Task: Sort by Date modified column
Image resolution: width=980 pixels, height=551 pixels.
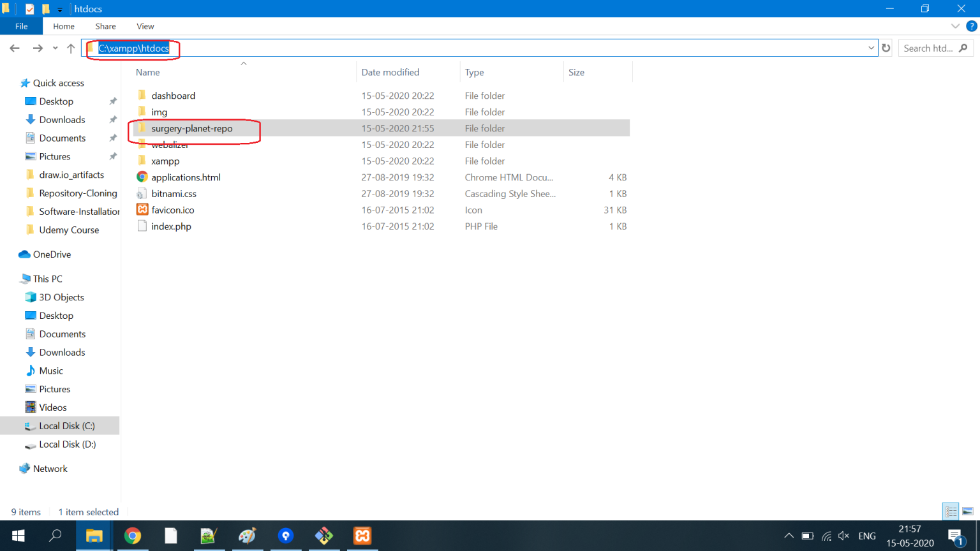Action: pyautogui.click(x=390, y=72)
